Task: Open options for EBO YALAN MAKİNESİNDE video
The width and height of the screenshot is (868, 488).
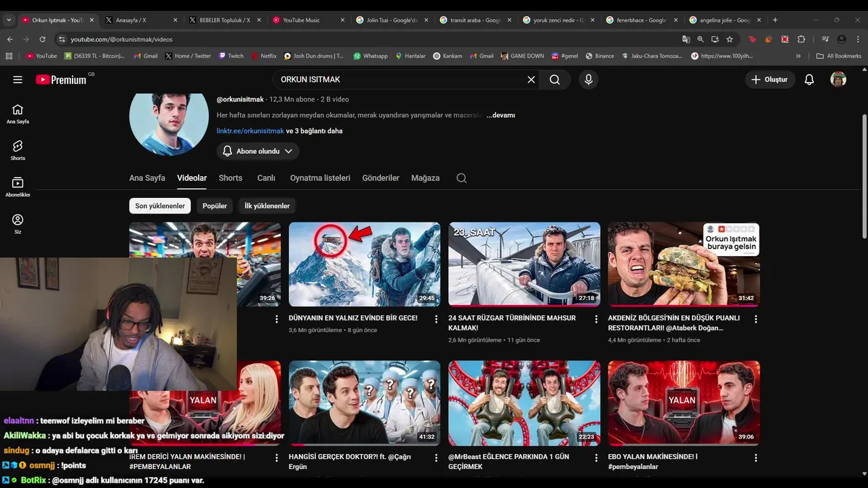Action: coord(755,457)
